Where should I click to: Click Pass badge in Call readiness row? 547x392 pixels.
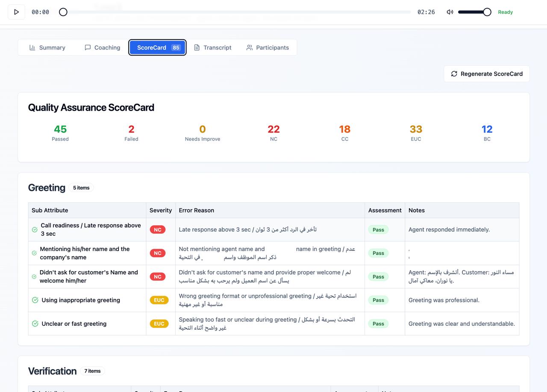[378, 230]
